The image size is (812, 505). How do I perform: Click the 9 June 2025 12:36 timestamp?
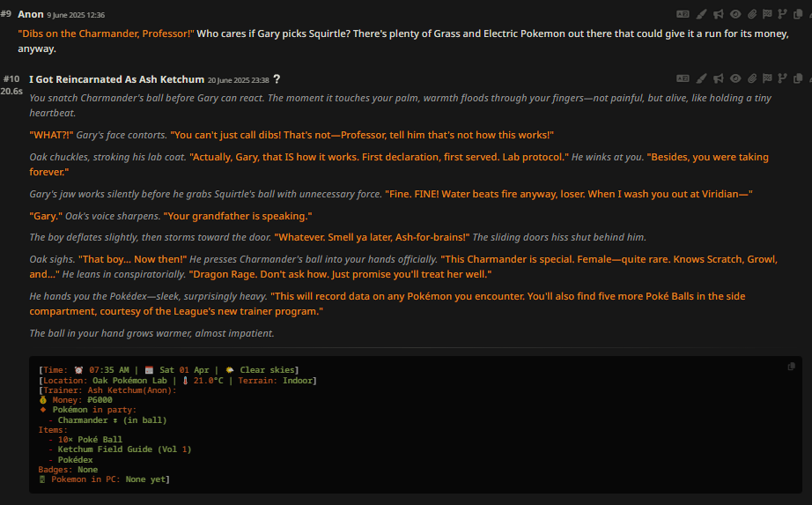click(76, 15)
